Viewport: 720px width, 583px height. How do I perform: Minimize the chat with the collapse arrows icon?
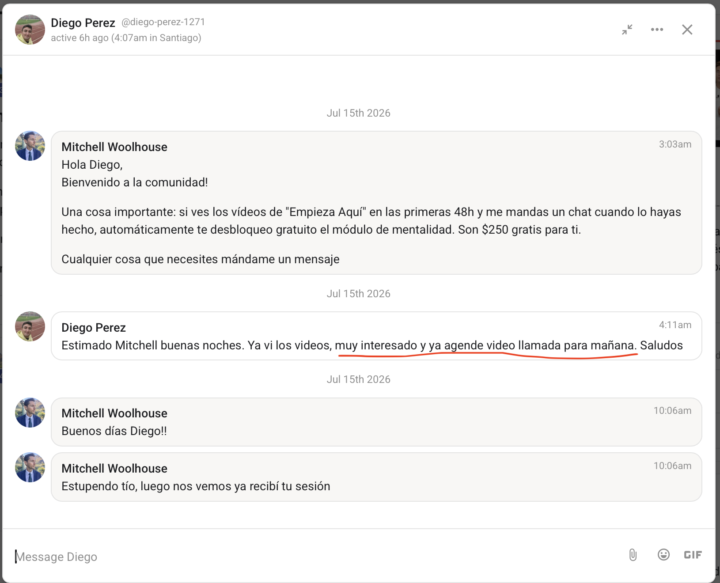627,30
